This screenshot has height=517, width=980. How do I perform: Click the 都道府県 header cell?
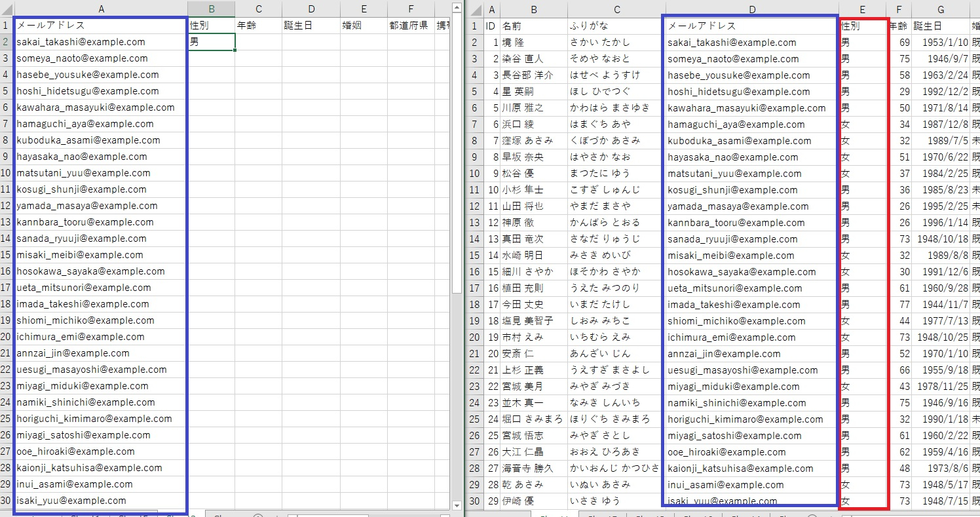[x=411, y=26]
